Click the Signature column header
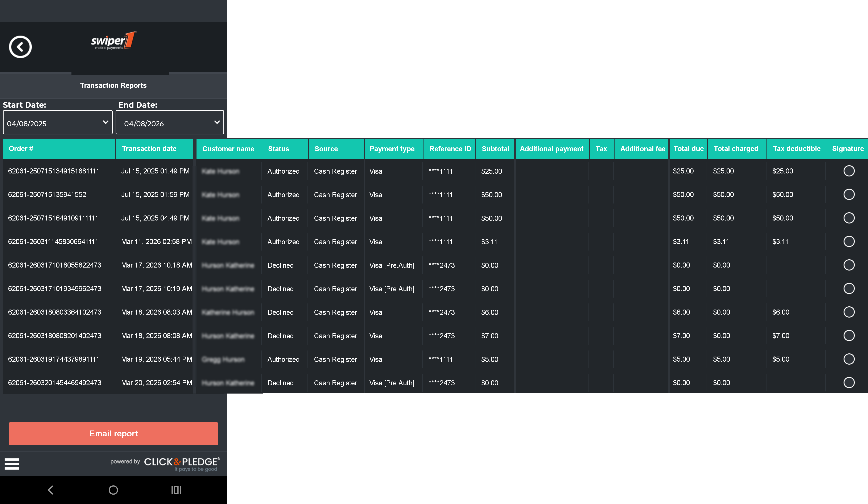Screen dimensions: 868x504 click(x=847, y=149)
